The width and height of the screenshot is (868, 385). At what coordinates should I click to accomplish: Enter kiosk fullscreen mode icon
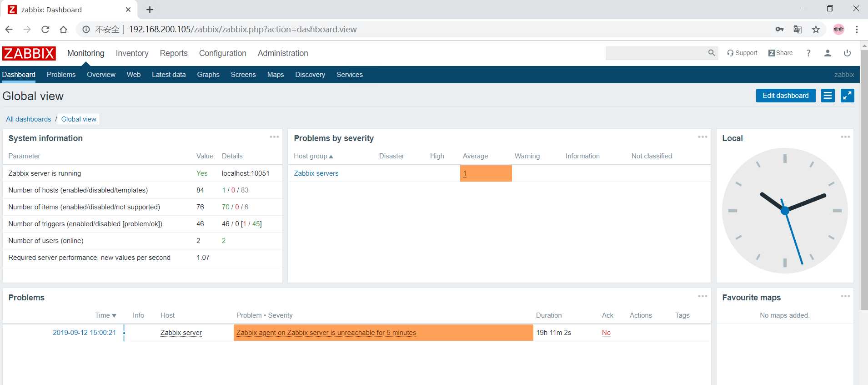[848, 96]
